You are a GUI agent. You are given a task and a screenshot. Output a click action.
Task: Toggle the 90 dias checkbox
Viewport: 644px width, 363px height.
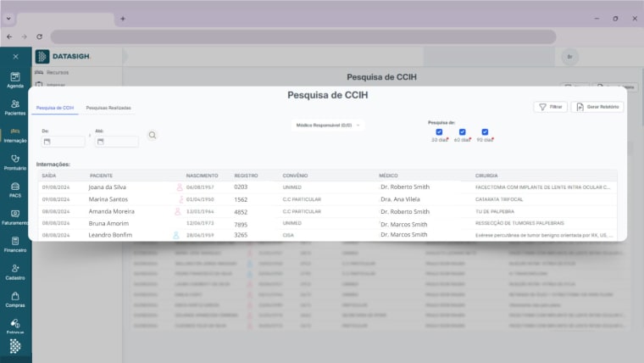pos(485,132)
